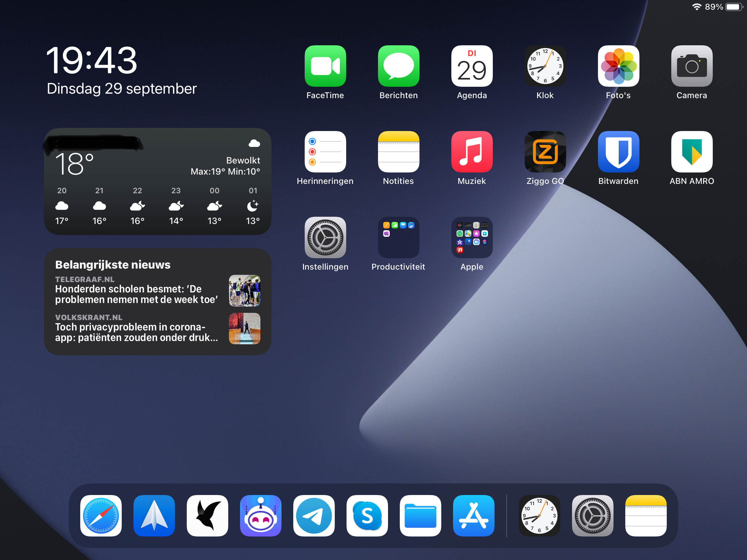Launch Skype from the dock

pyautogui.click(x=367, y=515)
